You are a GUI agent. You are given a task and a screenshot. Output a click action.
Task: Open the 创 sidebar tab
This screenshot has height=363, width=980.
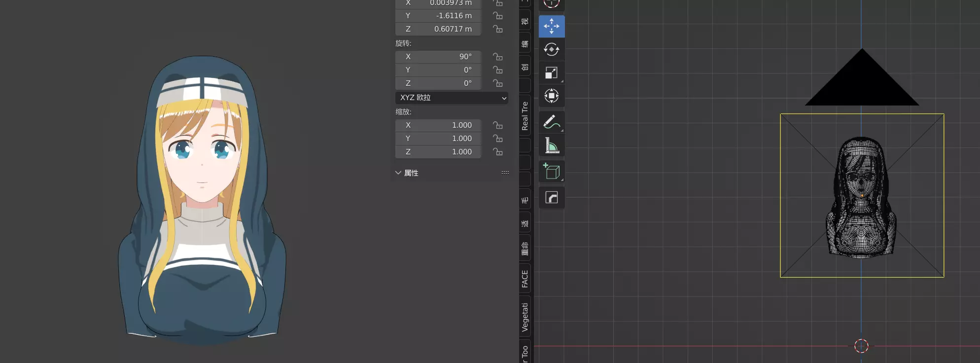click(x=525, y=67)
